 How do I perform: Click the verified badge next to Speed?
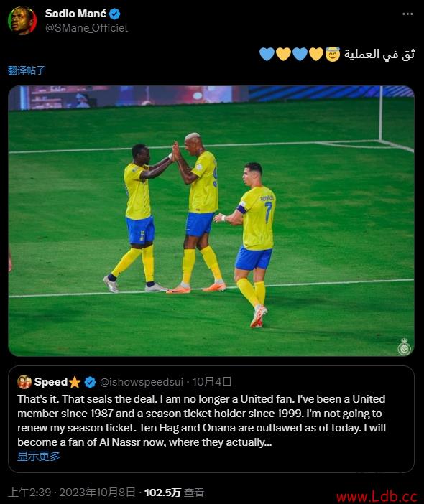coord(90,382)
